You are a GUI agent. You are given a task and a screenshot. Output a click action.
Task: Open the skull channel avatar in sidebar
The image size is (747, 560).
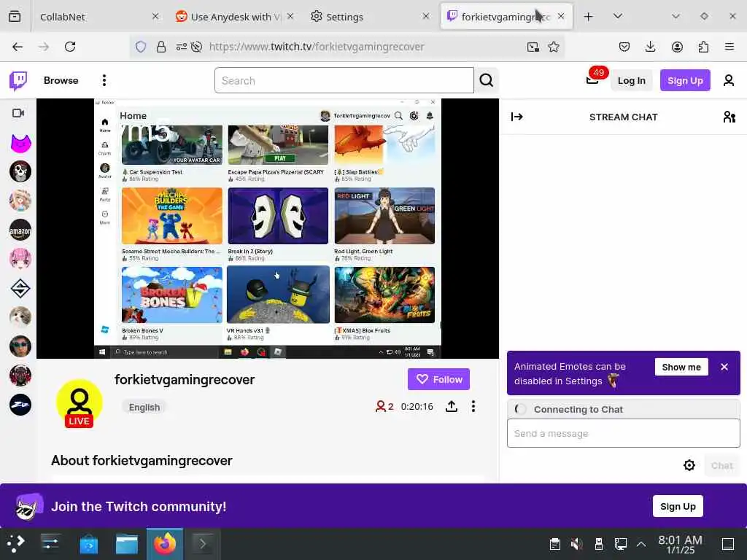[20, 171]
